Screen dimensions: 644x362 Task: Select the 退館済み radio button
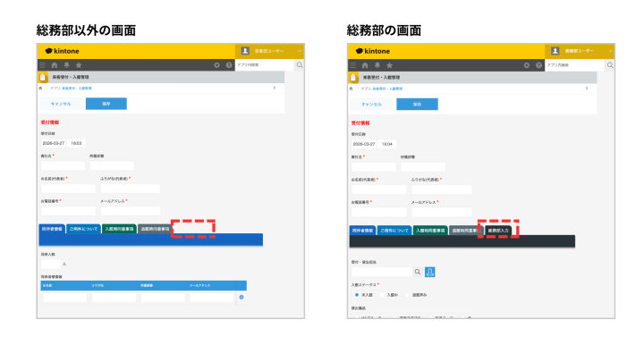(408, 295)
